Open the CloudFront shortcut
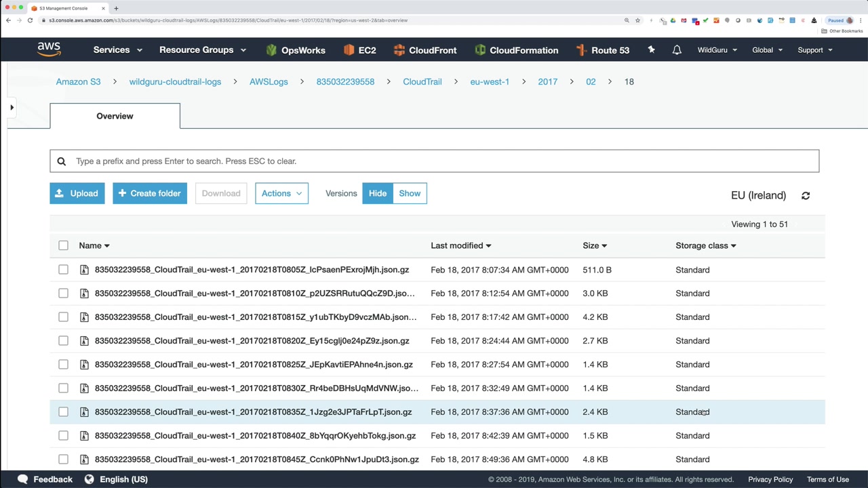This screenshot has width=868, height=488. tap(425, 50)
